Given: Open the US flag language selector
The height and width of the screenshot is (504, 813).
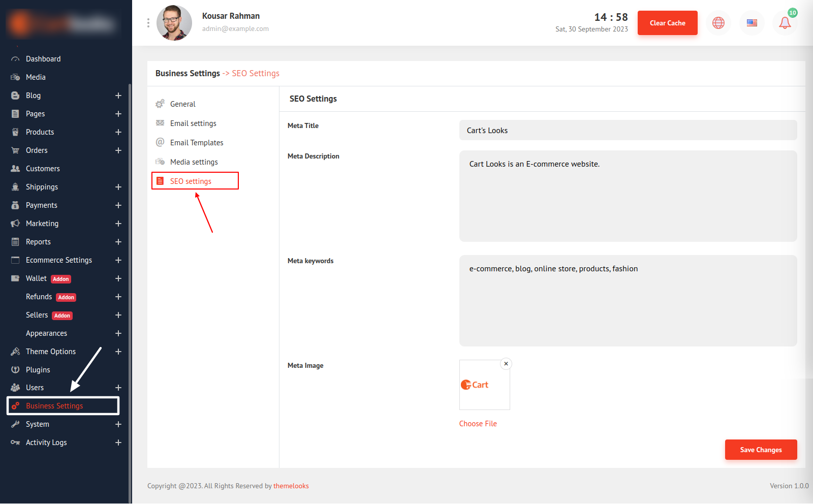Looking at the screenshot, I should click(x=752, y=23).
